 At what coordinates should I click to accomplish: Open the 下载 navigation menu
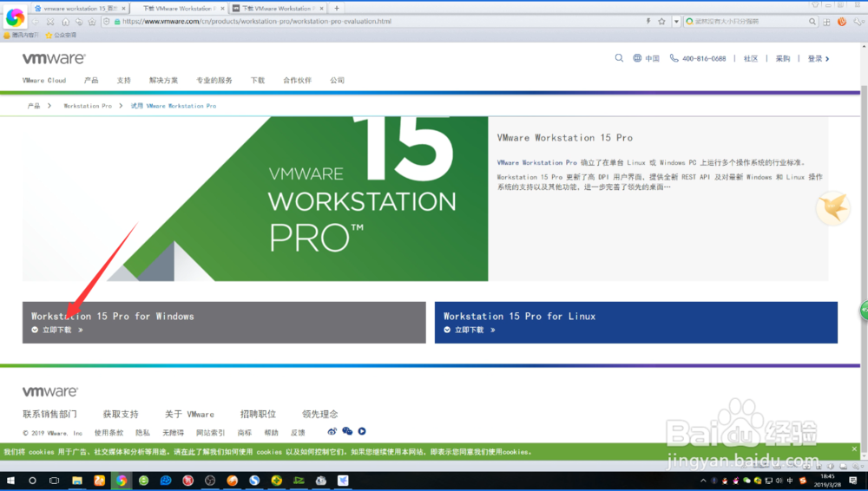(258, 81)
